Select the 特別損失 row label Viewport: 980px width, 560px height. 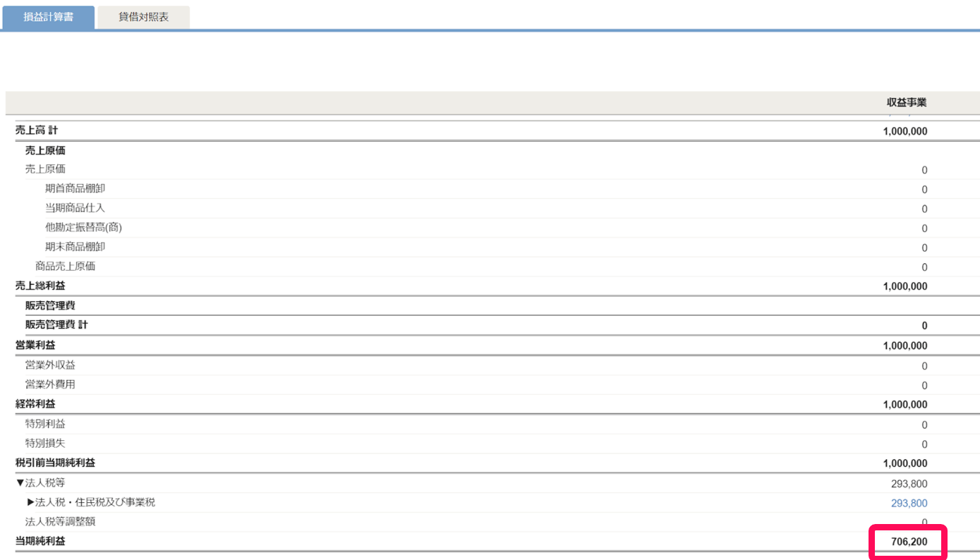pyautogui.click(x=45, y=444)
